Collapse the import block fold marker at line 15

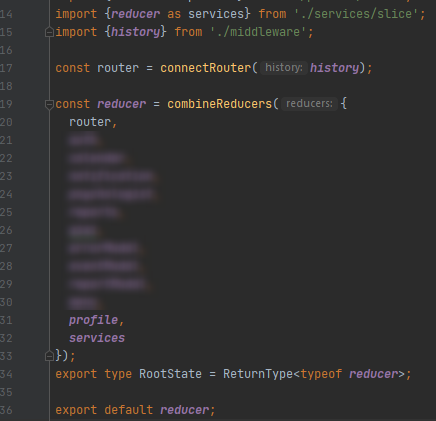point(49,32)
